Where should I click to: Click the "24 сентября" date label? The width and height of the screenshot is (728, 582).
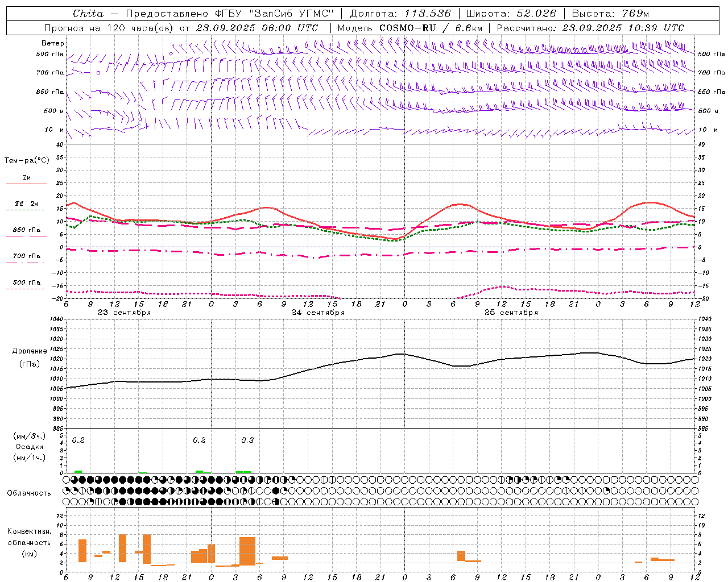[318, 313]
